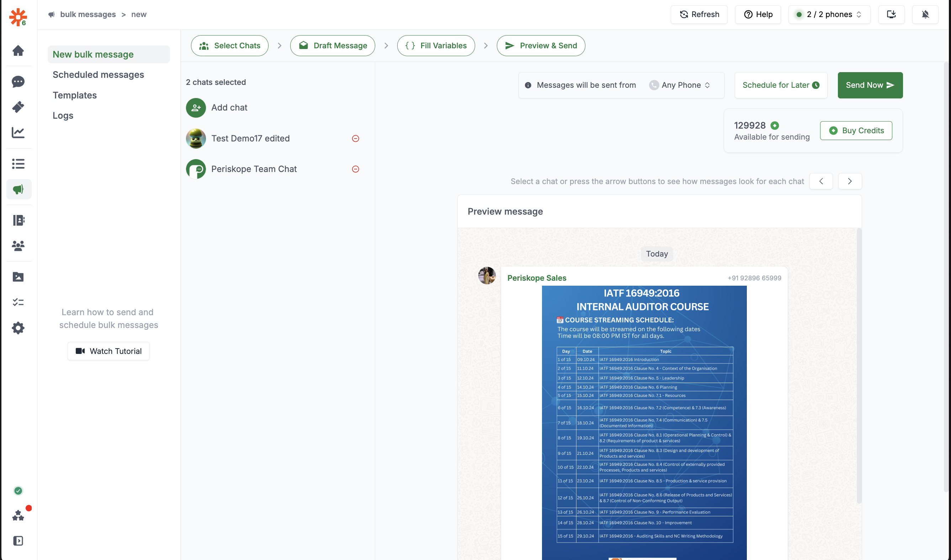Open the Chats speech bubble icon
Image resolution: width=951 pixels, height=560 pixels.
coord(18,81)
